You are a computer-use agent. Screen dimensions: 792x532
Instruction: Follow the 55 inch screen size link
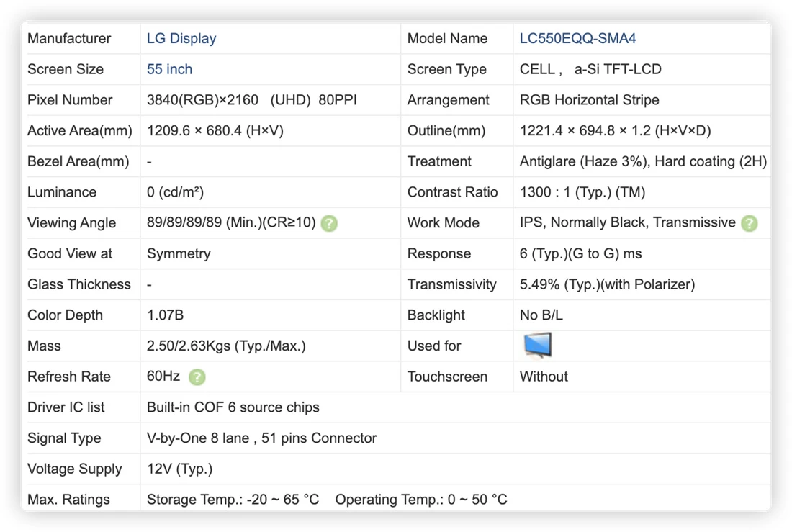point(169,69)
